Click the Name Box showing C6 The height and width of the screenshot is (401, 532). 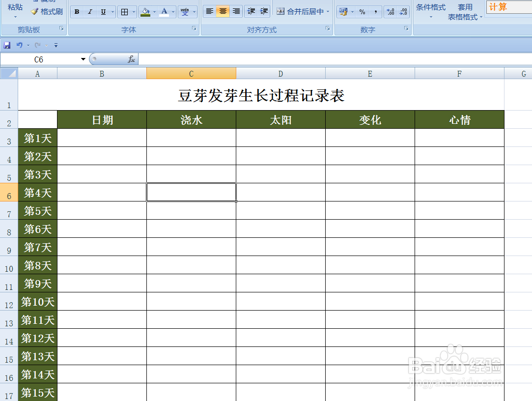[x=39, y=60]
